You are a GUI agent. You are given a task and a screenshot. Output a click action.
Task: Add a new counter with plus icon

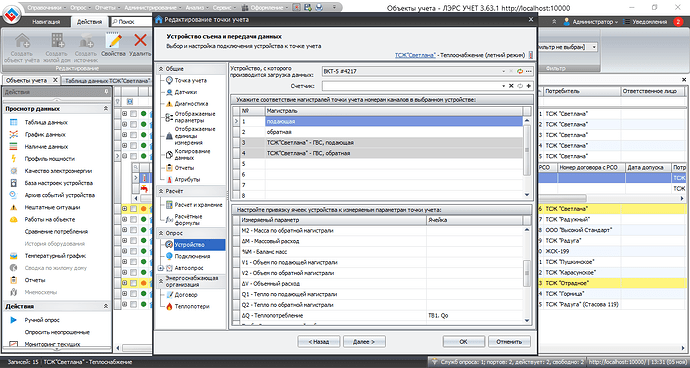point(529,86)
